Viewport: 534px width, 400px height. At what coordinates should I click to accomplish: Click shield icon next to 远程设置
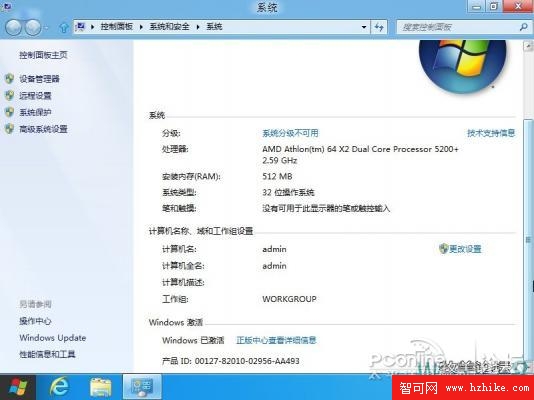point(10,96)
